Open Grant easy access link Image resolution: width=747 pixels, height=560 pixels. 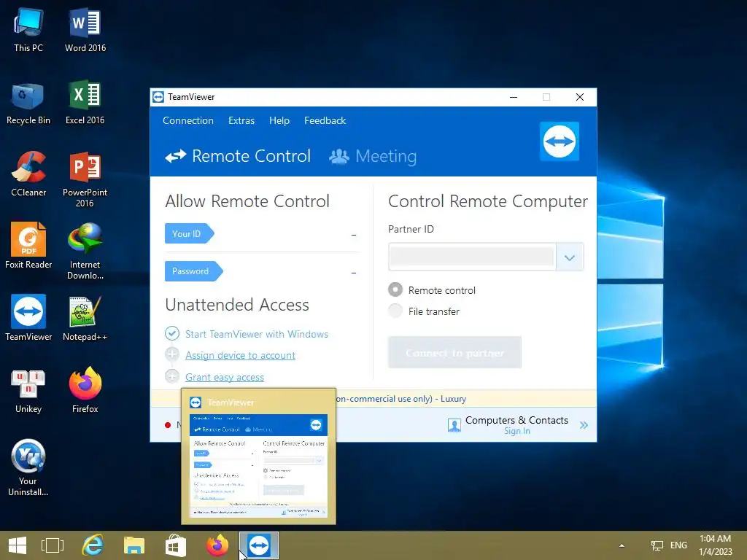(225, 377)
